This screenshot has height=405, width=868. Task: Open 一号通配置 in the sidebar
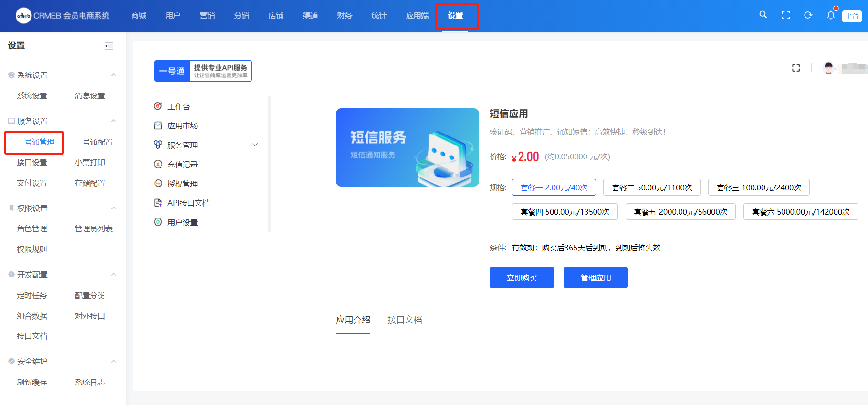(x=94, y=142)
